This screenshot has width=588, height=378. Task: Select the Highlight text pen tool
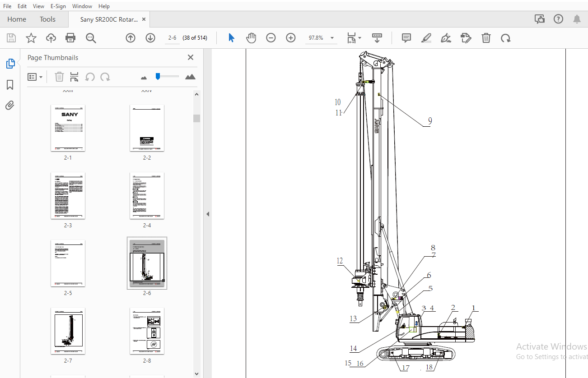point(426,38)
